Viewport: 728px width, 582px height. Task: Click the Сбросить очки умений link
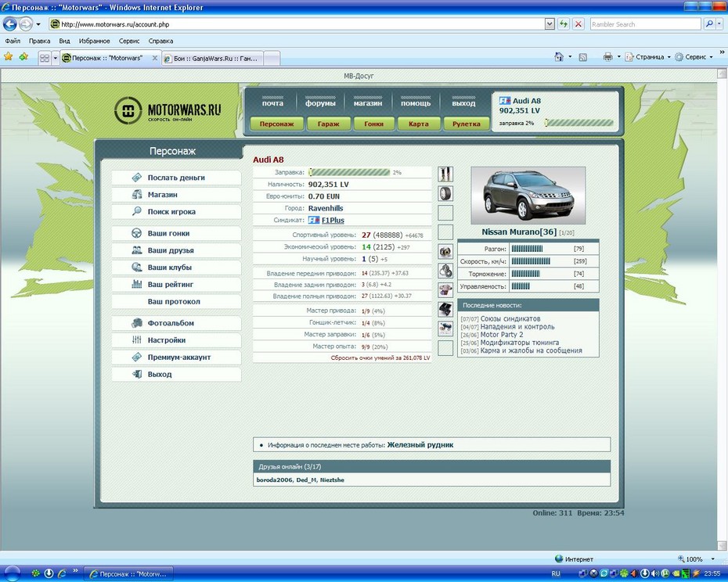pos(380,357)
